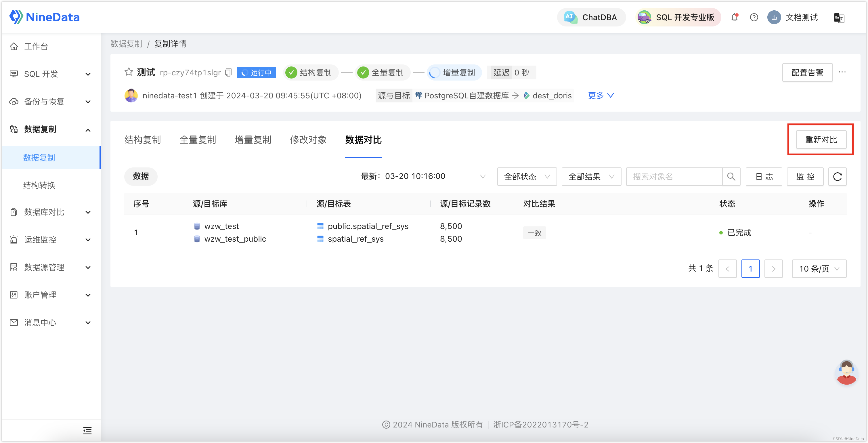Viewport: 868px width, 443px height.
Task: Click the notification bell icon
Action: pyautogui.click(x=735, y=17)
